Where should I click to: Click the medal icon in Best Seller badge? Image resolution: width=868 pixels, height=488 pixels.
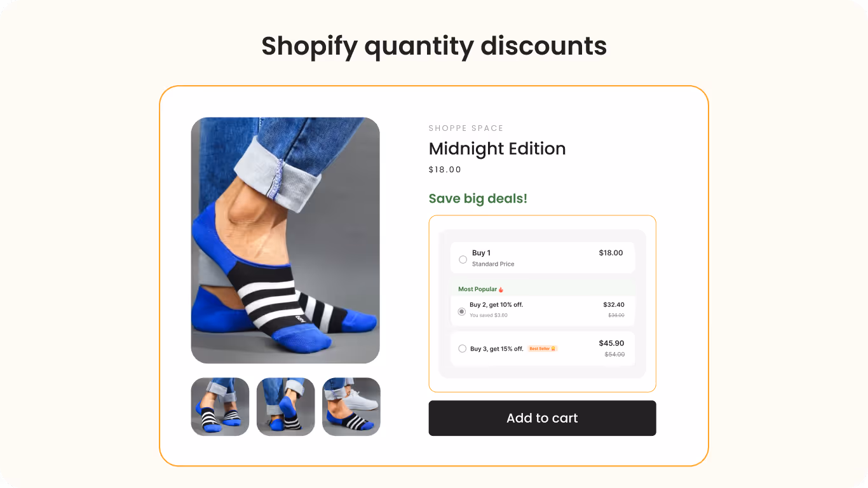click(x=553, y=349)
